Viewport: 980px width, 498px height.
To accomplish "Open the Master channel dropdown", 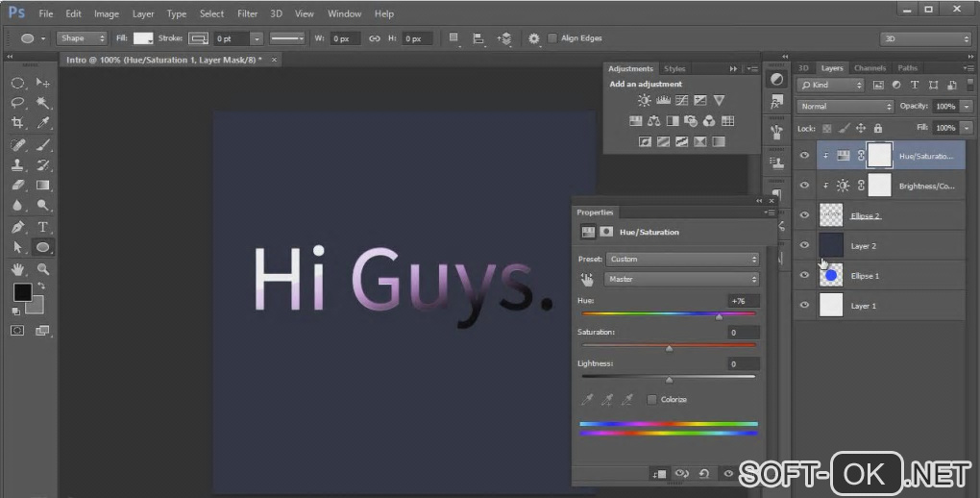I will [x=682, y=279].
